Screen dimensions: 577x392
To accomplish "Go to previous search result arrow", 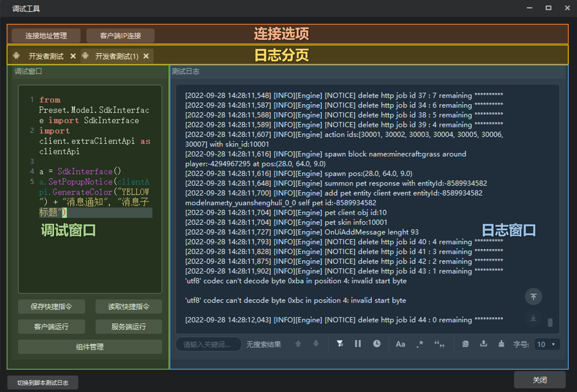I will (298, 344).
